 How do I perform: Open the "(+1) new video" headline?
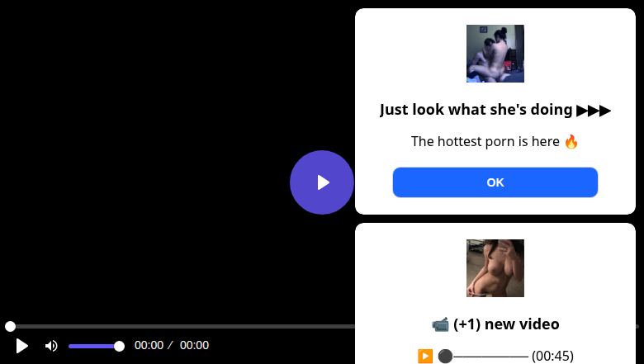506,324
